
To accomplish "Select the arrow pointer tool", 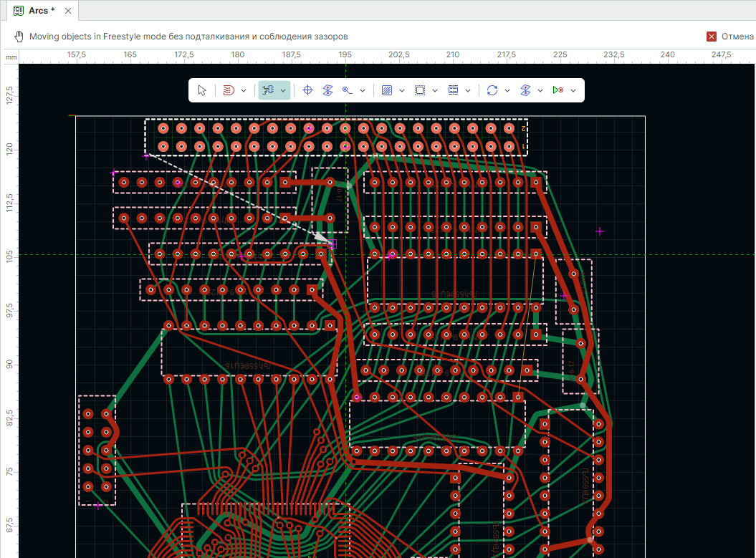I will click(x=202, y=90).
